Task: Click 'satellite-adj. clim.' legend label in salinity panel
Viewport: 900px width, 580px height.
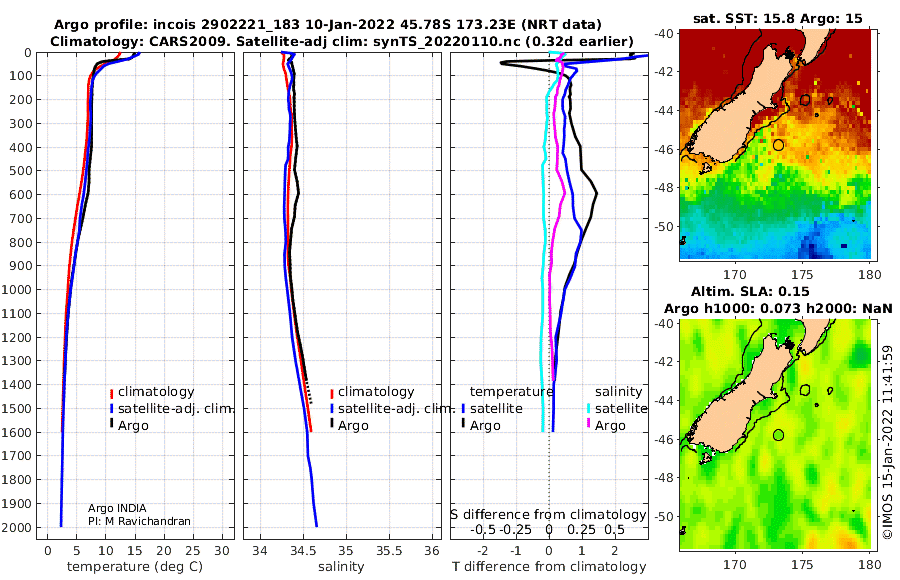Action: pyautogui.click(x=396, y=409)
